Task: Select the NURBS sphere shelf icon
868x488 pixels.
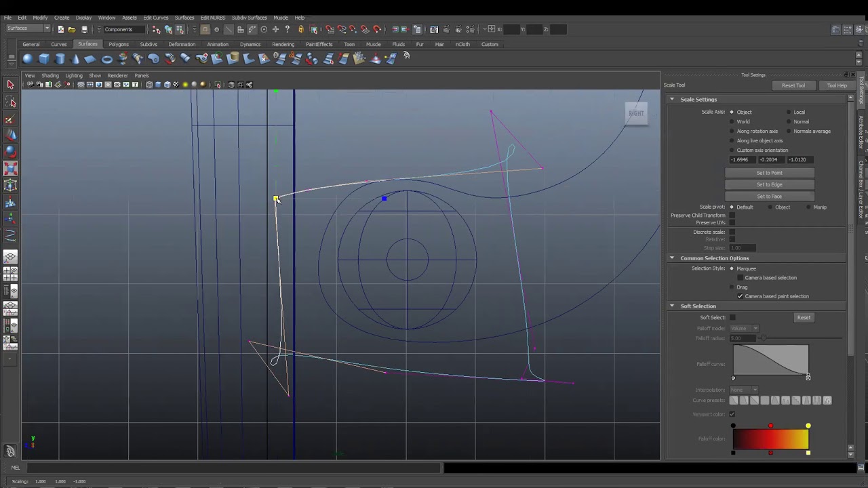Action: [x=28, y=59]
